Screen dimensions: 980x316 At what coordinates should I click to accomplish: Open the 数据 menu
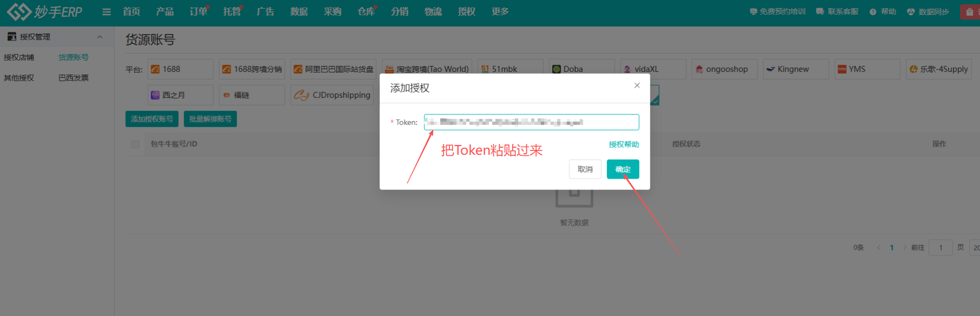coord(299,11)
